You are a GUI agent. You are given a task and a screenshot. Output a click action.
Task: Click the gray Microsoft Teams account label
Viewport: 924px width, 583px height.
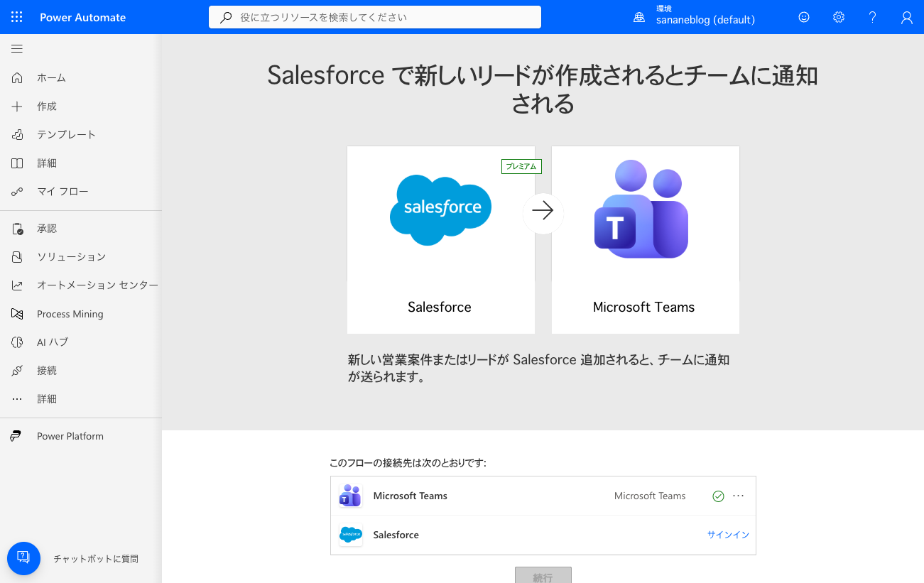pyautogui.click(x=650, y=496)
